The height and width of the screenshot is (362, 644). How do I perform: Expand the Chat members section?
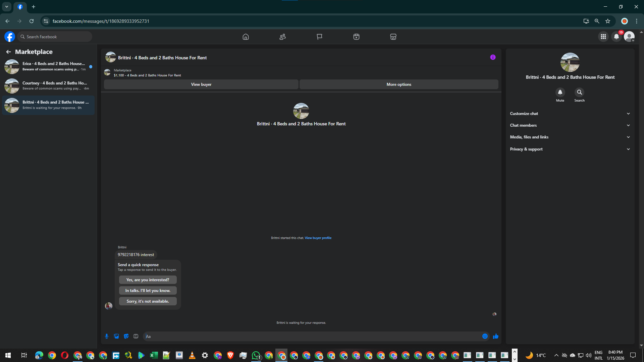[570, 125]
